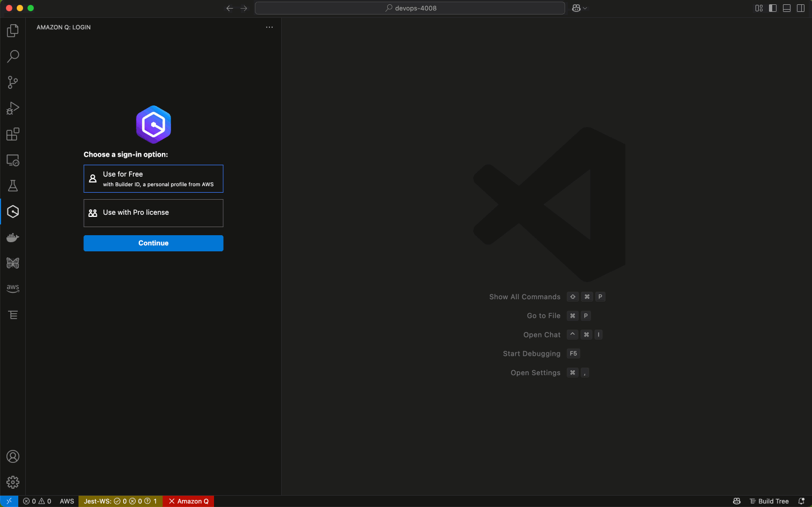This screenshot has width=812, height=507.
Task: Select the Run and Debug icon
Action: 13,108
